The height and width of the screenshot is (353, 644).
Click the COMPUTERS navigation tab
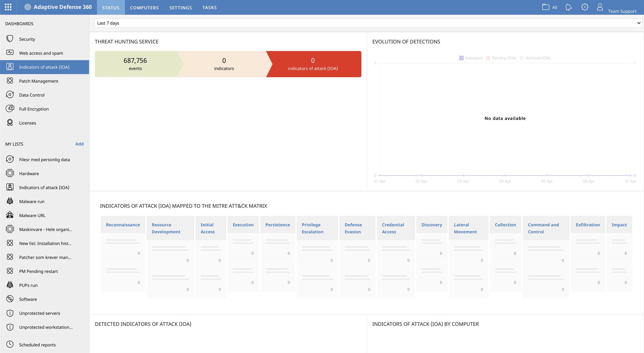click(x=144, y=8)
